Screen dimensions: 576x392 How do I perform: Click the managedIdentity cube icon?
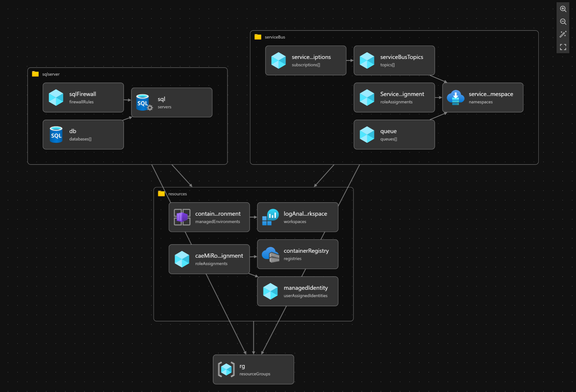(270, 291)
